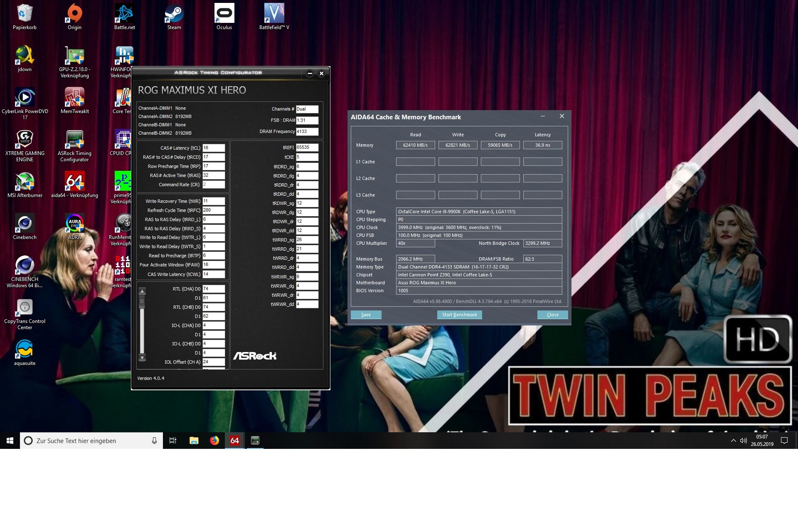Open File Explorer from the taskbar

(194, 441)
